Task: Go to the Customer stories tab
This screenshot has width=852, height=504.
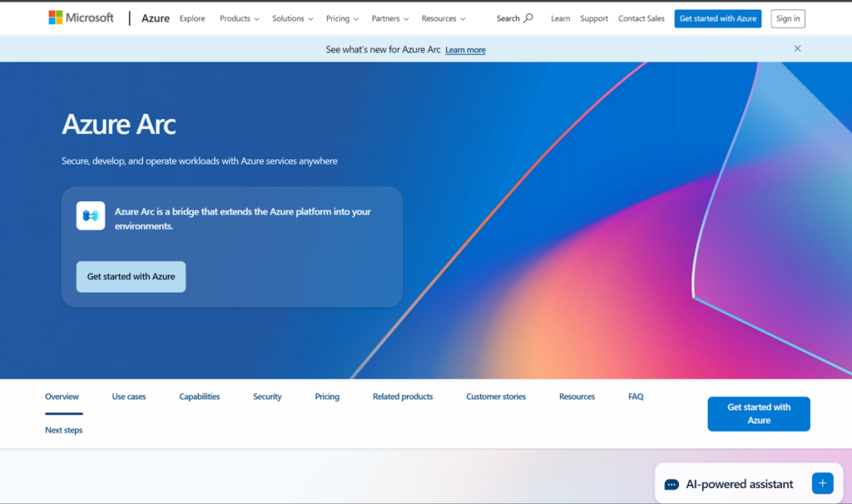Action: [x=496, y=397]
